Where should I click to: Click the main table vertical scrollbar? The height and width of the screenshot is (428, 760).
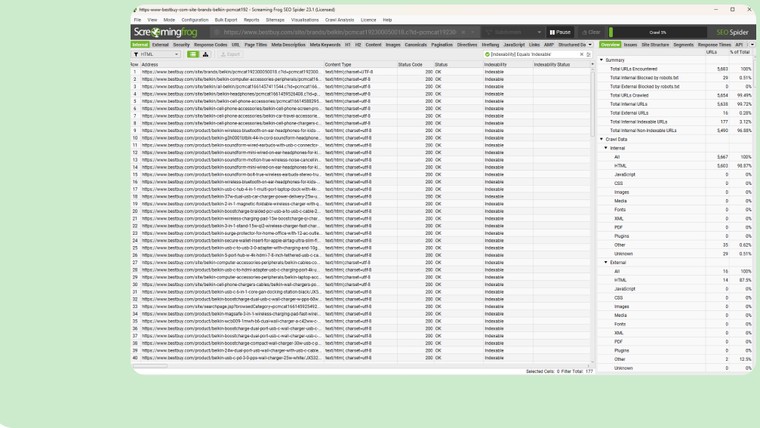(x=592, y=102)
